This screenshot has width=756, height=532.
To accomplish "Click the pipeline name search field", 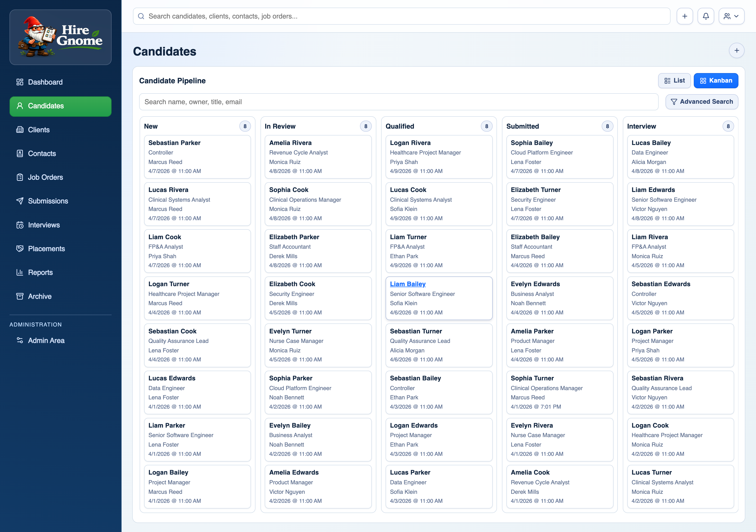I will [398, 102].
